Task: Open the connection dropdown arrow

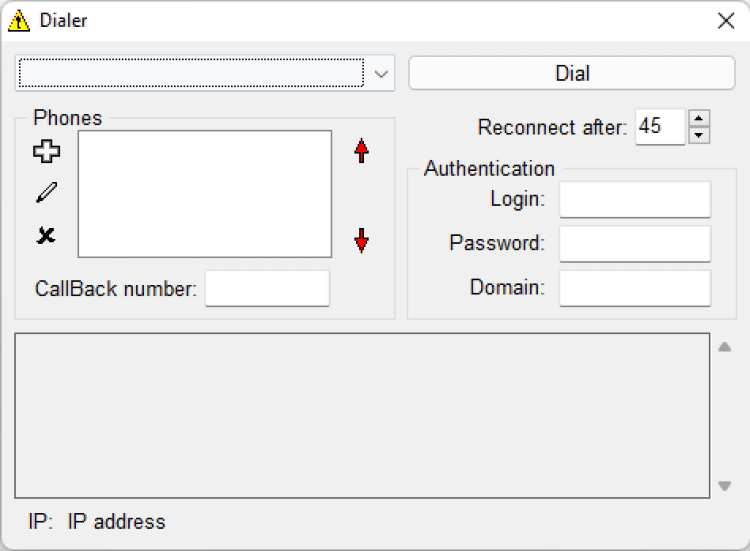Action: pos(381,73)
